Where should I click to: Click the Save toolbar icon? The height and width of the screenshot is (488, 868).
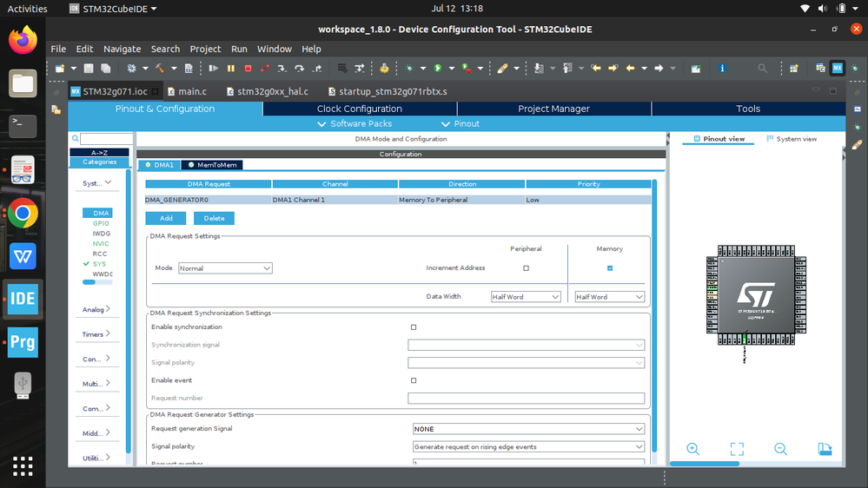pos(88,68)
